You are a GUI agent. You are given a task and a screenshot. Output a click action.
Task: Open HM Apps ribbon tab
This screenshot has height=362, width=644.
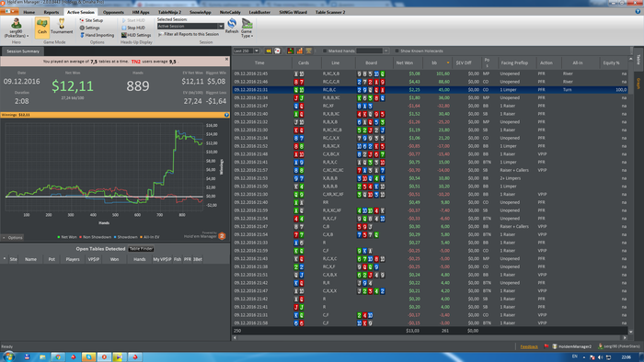coord(141,12)
